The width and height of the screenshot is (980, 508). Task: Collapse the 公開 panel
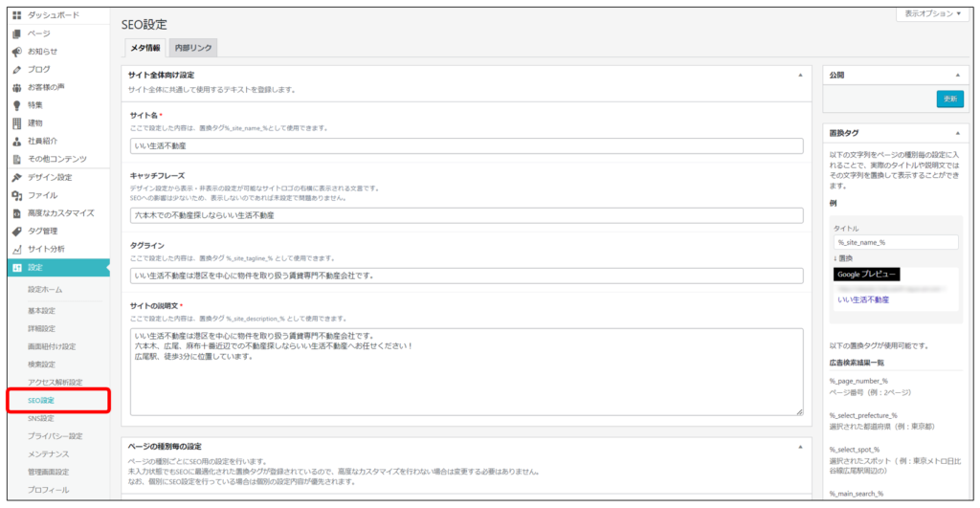(956, 75)
